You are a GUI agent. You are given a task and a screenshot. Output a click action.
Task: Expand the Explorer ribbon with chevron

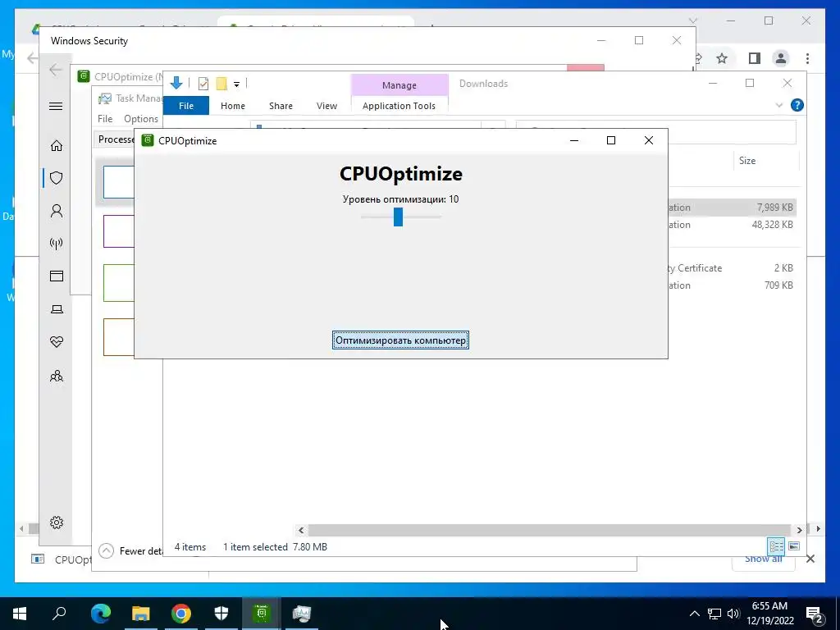coord(779,105)
